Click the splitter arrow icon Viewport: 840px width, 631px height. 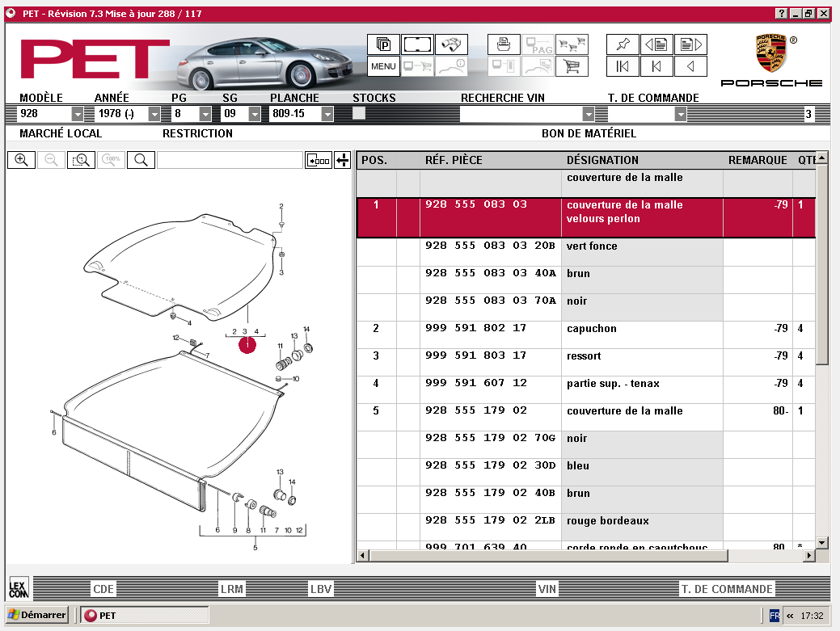pos(342,159)
